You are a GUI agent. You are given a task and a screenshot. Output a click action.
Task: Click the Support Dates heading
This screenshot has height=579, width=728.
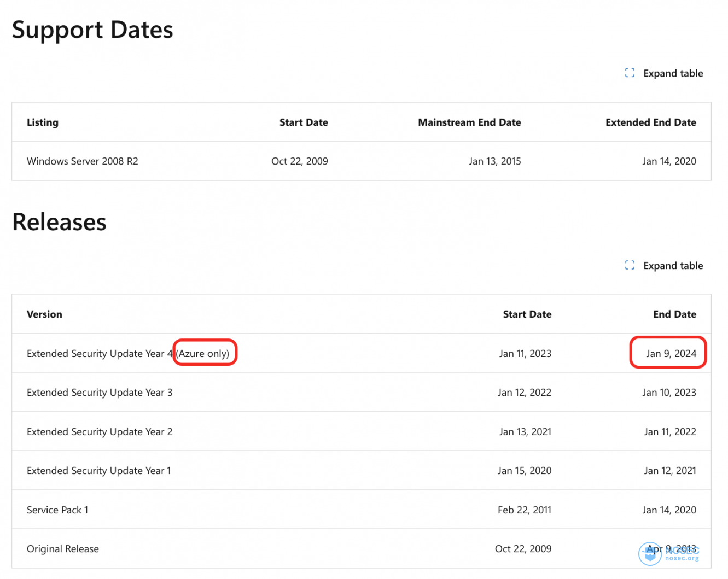coord(92,30)
